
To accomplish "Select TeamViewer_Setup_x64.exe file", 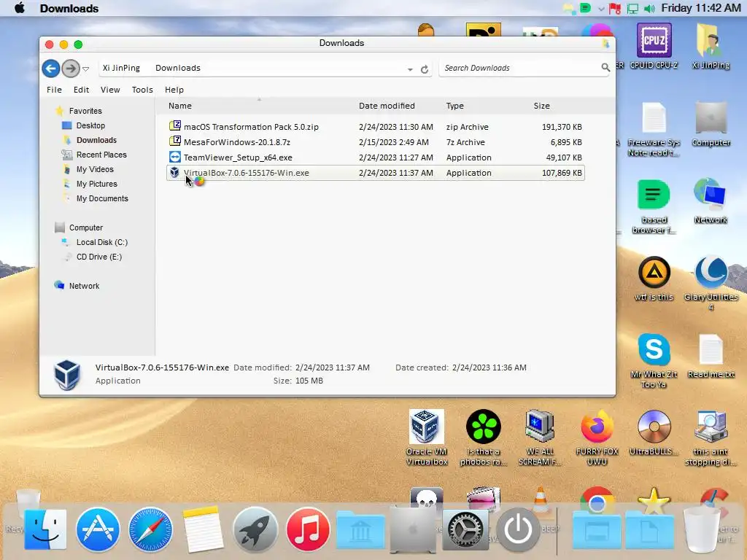I will [376, 157].
